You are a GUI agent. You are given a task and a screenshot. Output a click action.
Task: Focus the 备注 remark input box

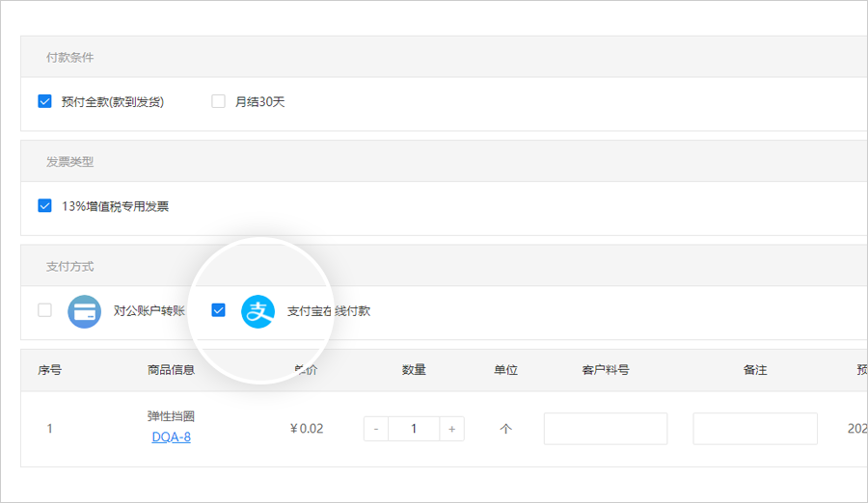click(754, 429)
